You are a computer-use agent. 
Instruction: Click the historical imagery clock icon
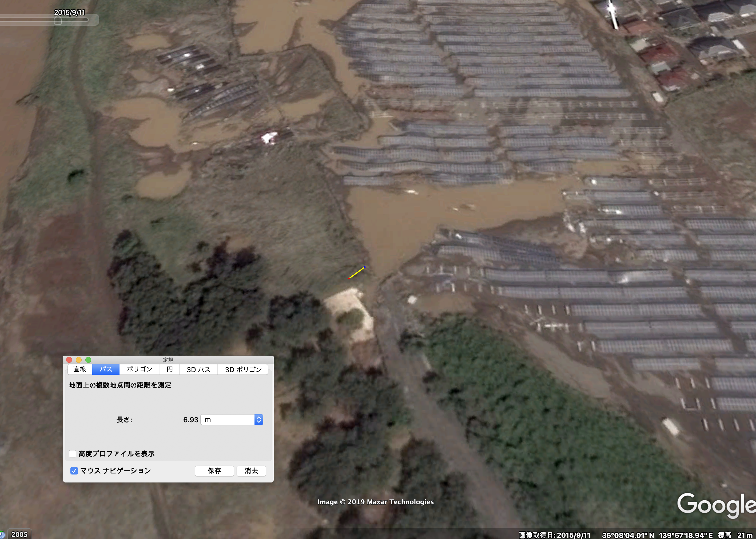[2, 535]
